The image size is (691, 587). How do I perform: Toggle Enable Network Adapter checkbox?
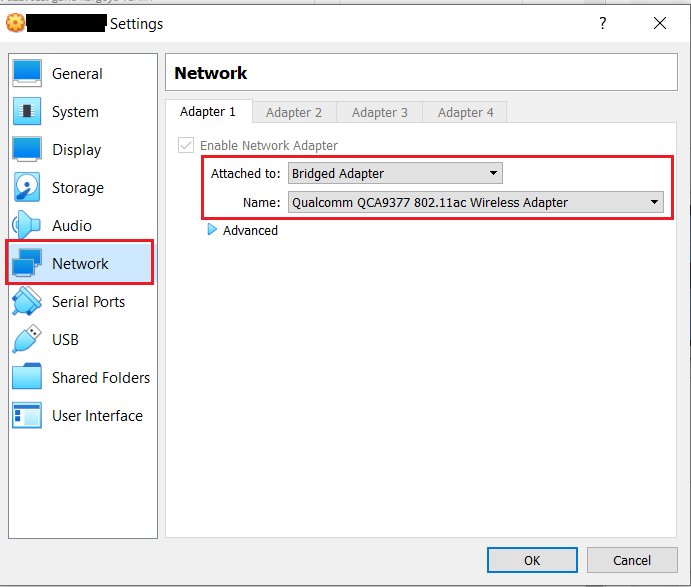click(185, 145)
